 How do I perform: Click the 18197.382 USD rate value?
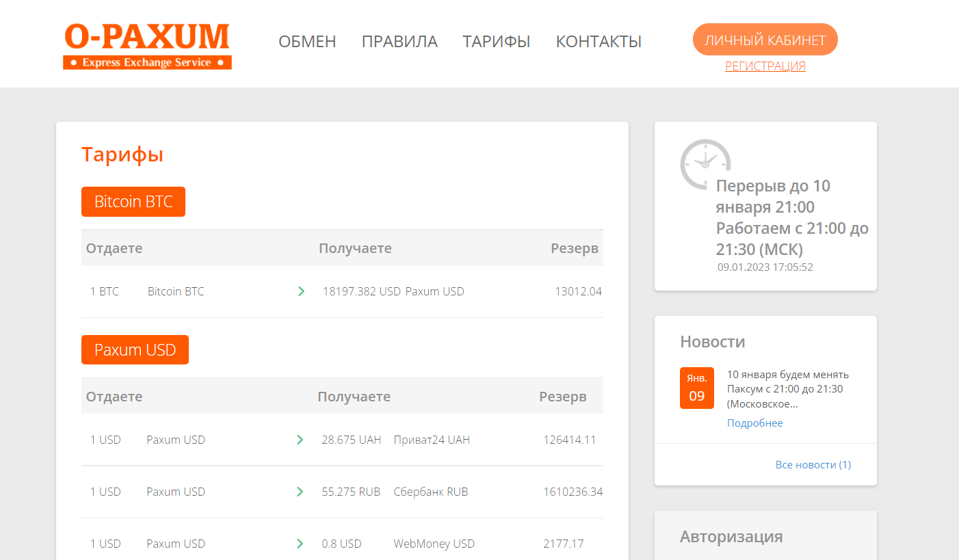click(x=362, y=291)
